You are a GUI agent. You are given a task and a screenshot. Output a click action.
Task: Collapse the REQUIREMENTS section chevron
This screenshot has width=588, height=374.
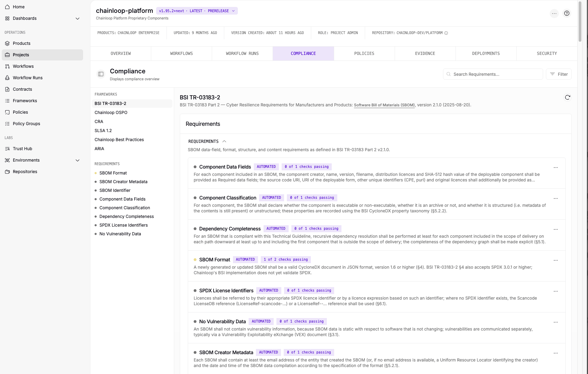pyautogui.click(x=224, y=141)
